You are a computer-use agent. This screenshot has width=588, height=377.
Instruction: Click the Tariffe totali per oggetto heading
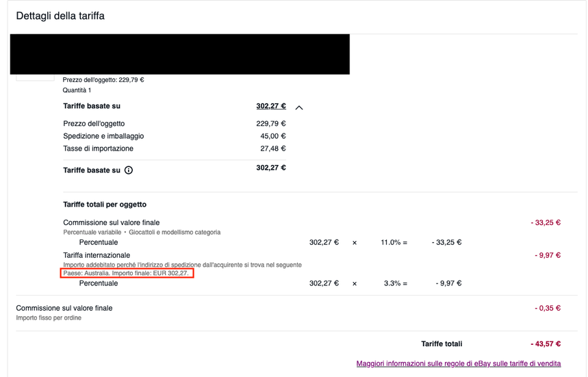[105, 205]
